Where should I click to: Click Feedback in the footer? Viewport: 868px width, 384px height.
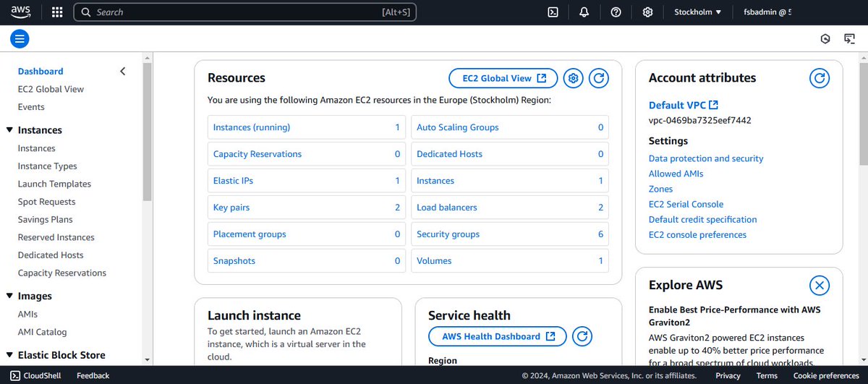[93, 375]
